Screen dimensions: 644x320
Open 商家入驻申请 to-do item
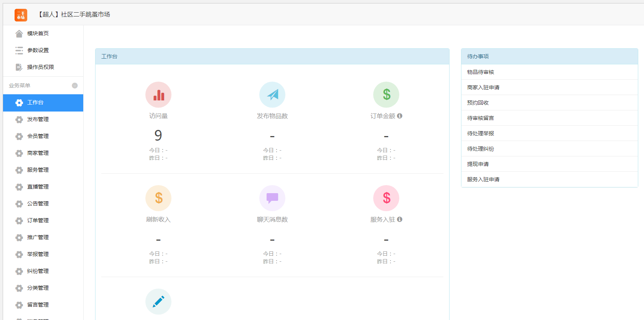(x=549, y=87)
